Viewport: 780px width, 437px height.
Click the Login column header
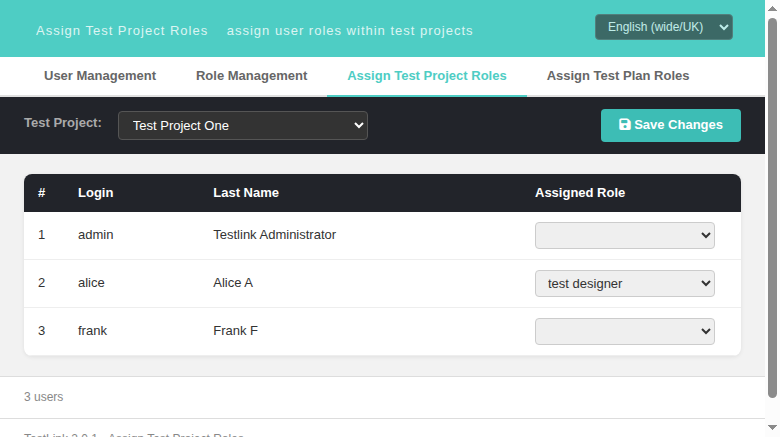[96, 193]
